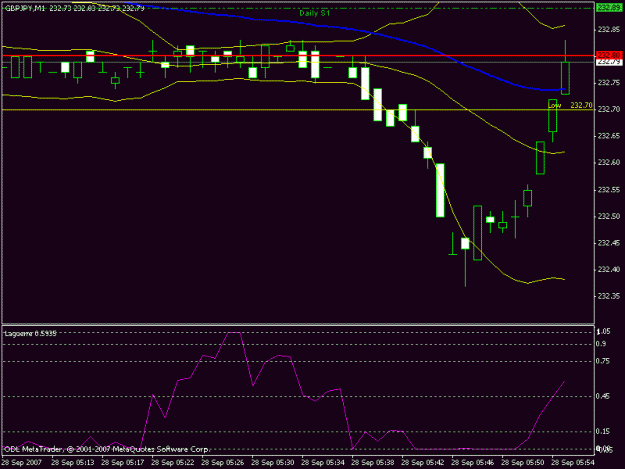Click the 232.40 price scale value
This screenshot has height=469, width=625.
(609, 269)
